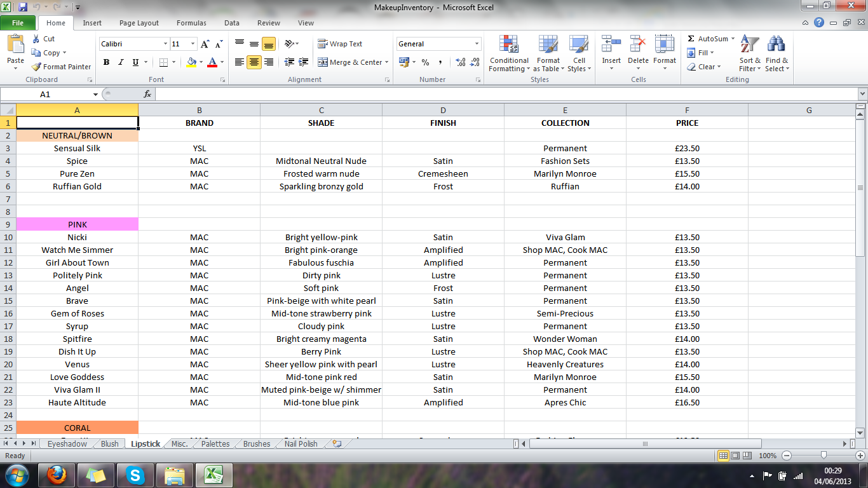This screenshot has width=868, height=488.
Task: Click the AutoSum button
Action: click(707, 39)
